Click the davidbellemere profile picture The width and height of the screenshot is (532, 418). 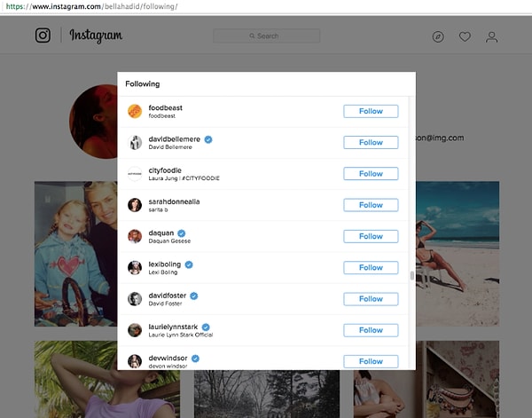[135, 142]
